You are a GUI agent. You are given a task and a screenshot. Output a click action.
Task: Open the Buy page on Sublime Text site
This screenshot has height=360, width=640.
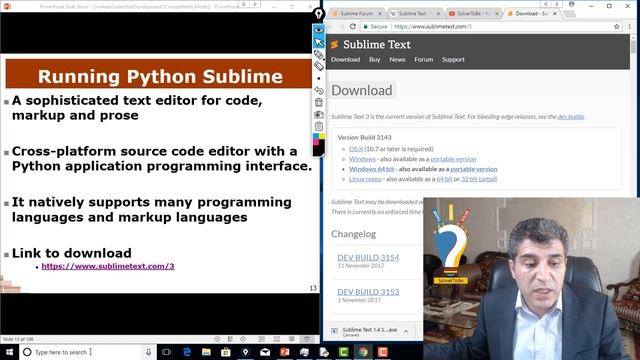(374, 60)
